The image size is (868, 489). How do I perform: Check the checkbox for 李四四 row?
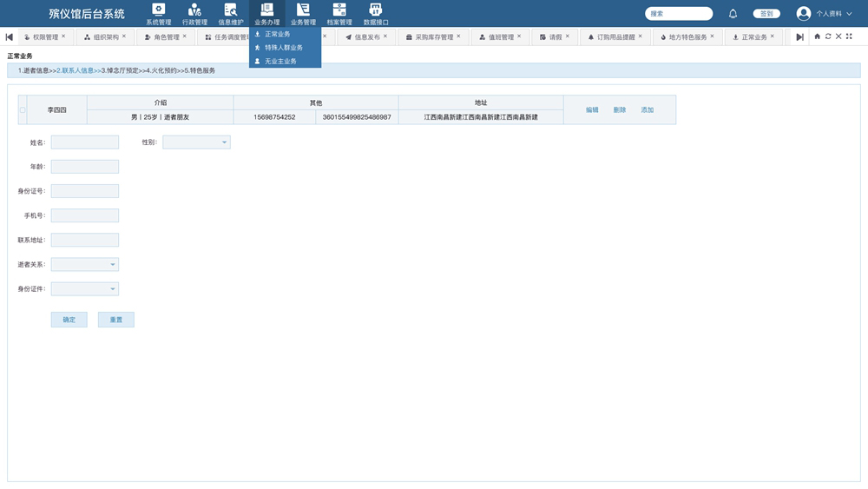pyautogui.click(x=23, y=110)
